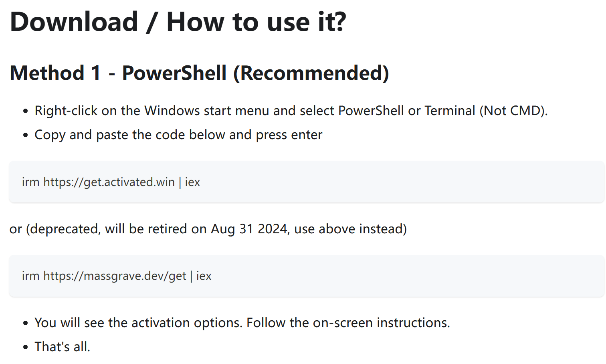Click the 'Download / How to use it?' heading
606x364 pixels.
click(178, 22)
